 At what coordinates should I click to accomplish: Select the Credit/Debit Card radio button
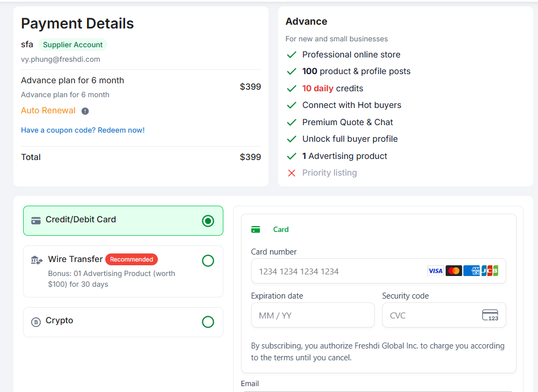208,221
